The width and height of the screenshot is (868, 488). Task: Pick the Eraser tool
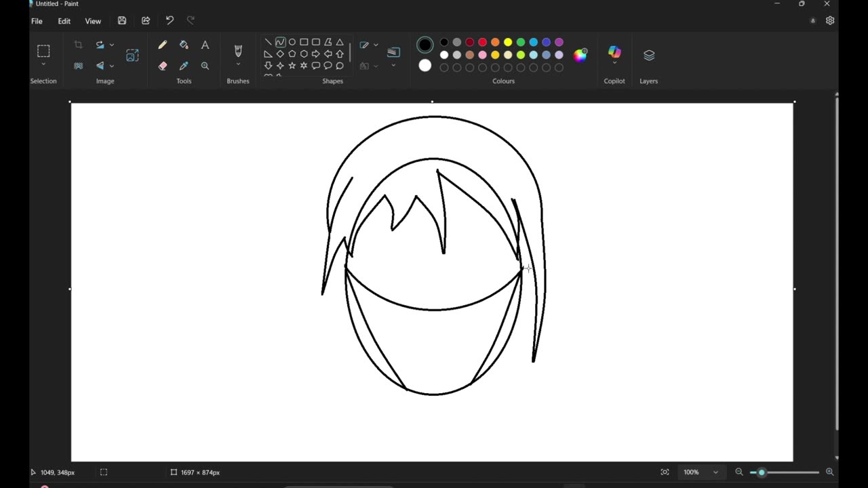click(162, 66)
